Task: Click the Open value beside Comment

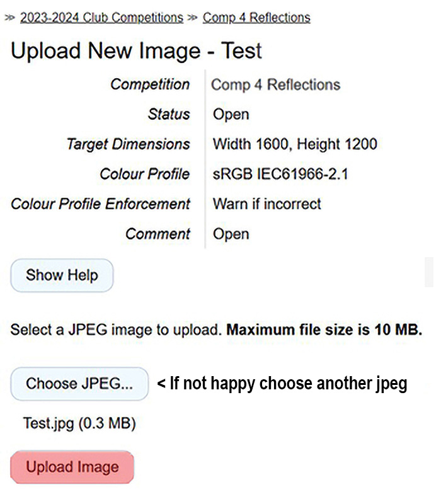Action: coord(231,234)
